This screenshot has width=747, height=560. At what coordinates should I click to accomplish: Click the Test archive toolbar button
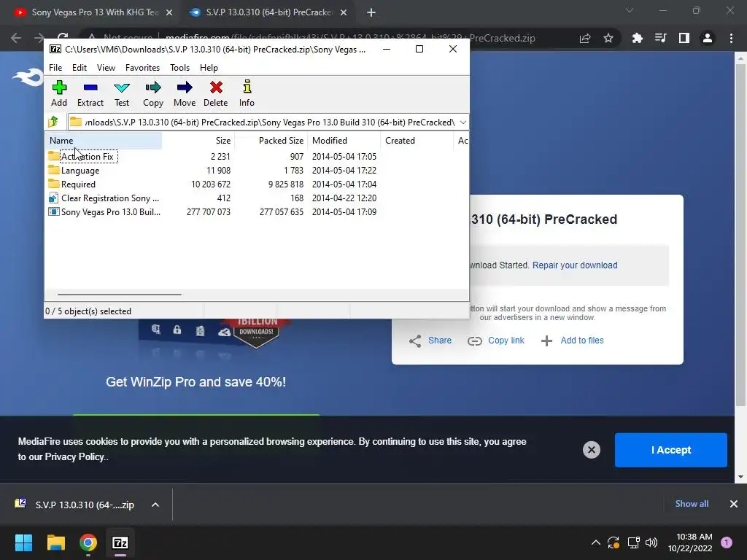122,94
